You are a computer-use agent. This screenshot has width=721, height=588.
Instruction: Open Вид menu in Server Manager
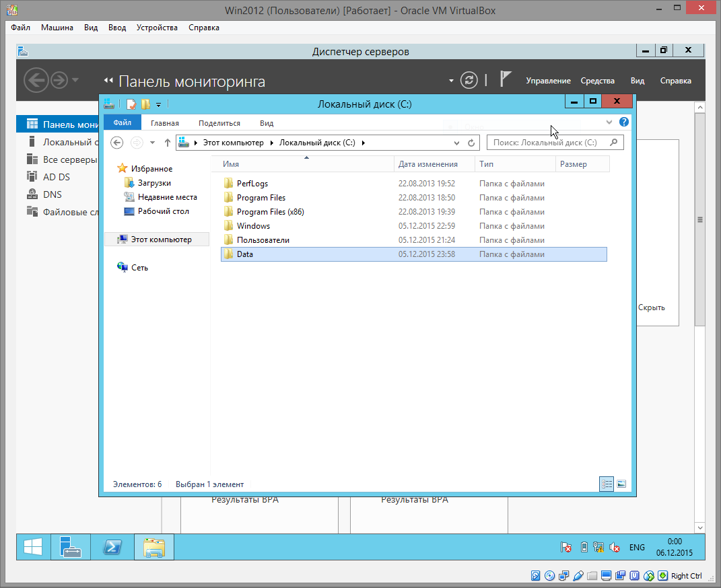(638, 81)
